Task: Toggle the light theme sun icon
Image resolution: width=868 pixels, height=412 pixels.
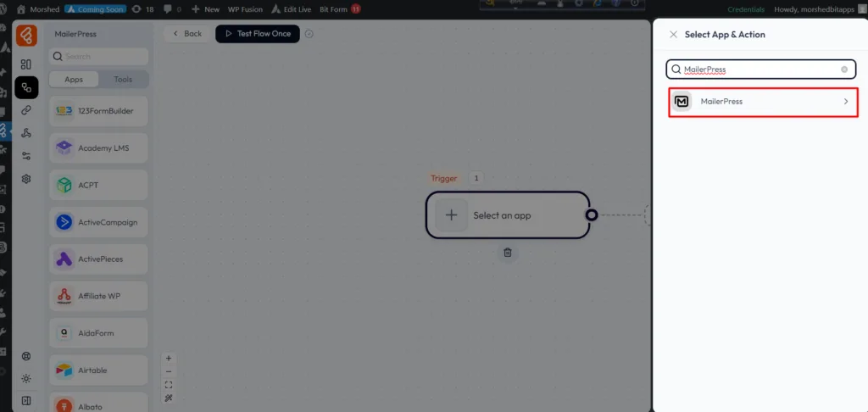Action: click(26, 378)
